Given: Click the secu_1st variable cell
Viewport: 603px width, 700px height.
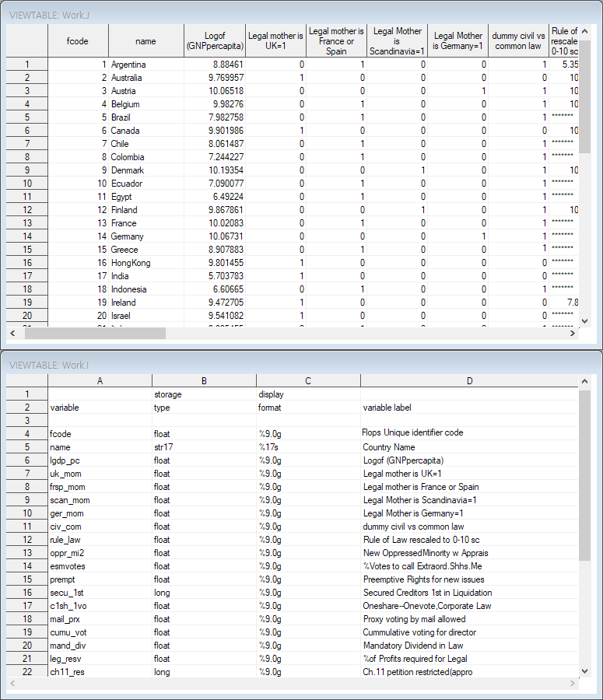Looking at the screenshot, I should coord(100,593).
